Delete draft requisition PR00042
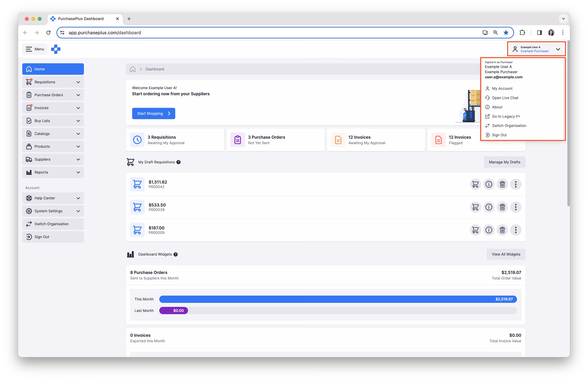 click(x=502, y=184)
